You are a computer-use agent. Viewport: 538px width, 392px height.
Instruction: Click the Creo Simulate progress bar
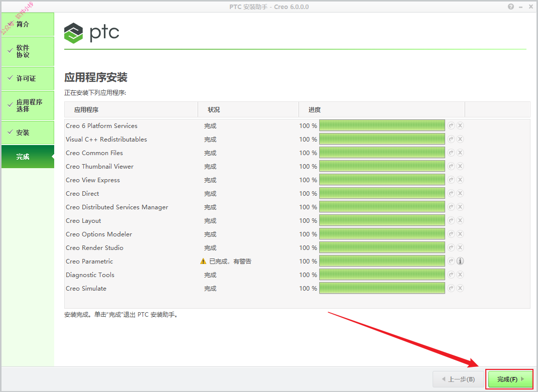click(382, 288)
